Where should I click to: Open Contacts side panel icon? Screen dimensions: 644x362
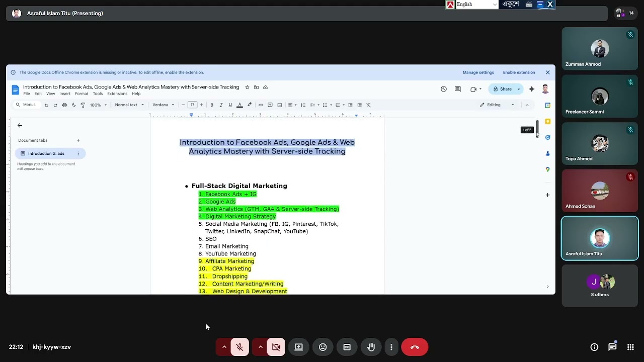click(548, 153)
